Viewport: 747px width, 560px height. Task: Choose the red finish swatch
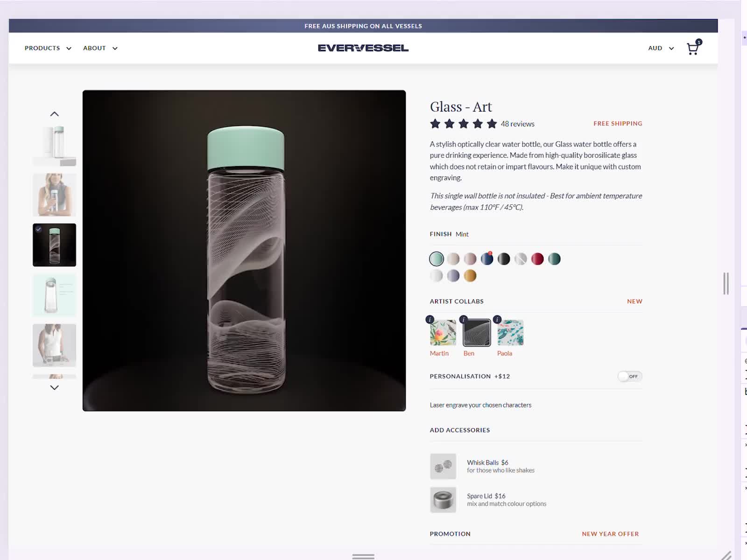(x=537, y=259)
